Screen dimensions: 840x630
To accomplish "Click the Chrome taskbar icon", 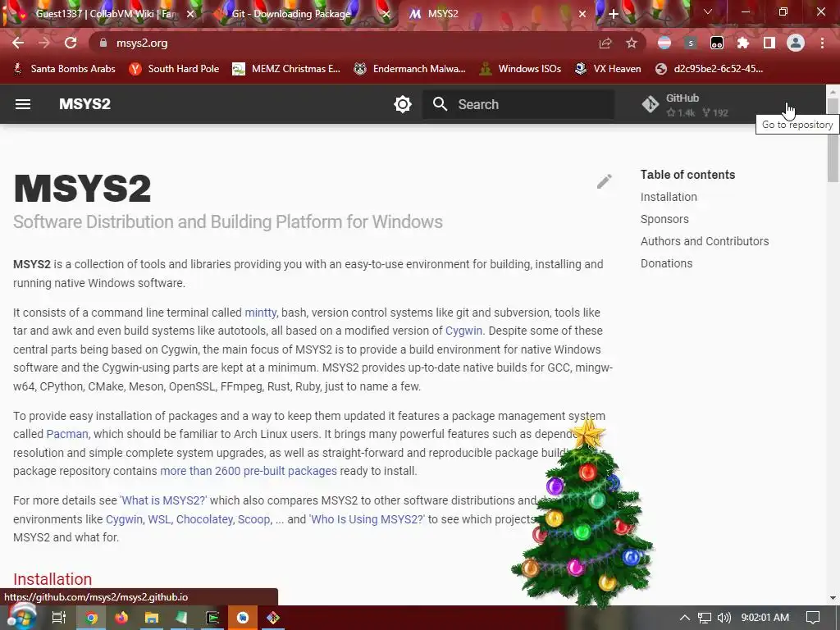I will pyautogui.click(x=91, y=618).
